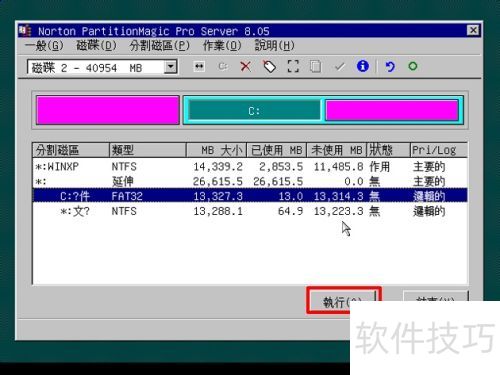500x375 pixels.
Task: Click the 13,327.3 size value
Action: pyautogui.click(x=218, y=196)
